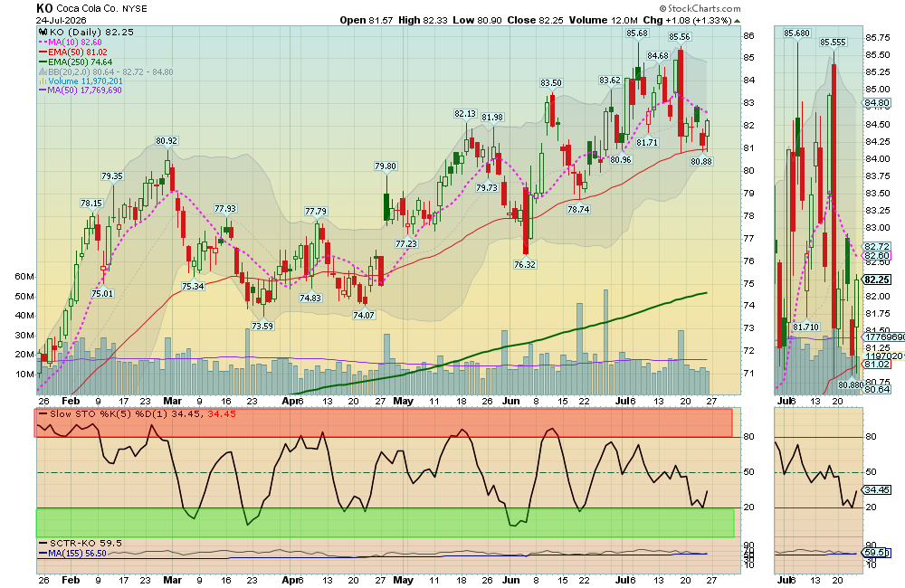The width and height of the screenshot is (905, 588).
Task: Click the green EMA(250) line swatch
Action: [43, 62]
